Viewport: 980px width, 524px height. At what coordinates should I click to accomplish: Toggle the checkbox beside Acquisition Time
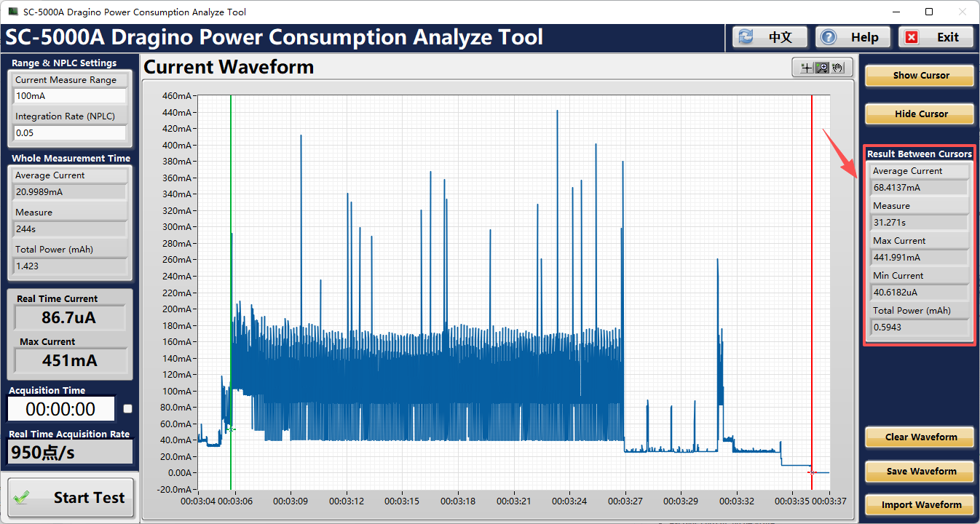pos(128,409)
